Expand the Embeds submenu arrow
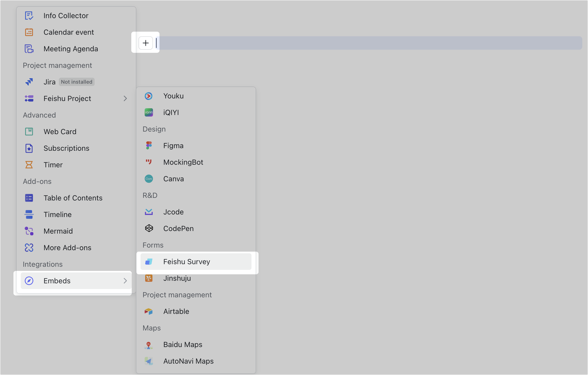This screenshot has height=375, width=588. [x=125, y=281]
